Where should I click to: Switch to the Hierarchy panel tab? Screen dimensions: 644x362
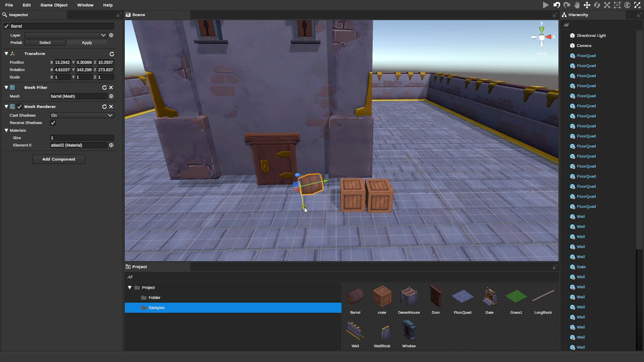(578, 15)
